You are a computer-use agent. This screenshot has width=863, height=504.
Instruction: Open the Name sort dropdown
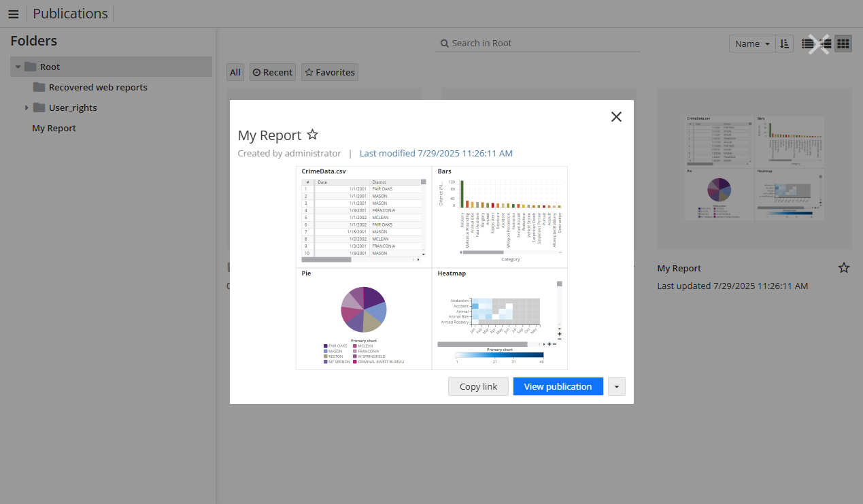[751, 44]
